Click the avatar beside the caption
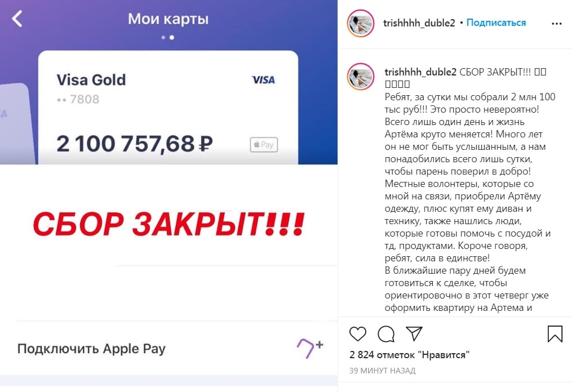Viewport: 572px width, 392px height. (x=361, y=77)
